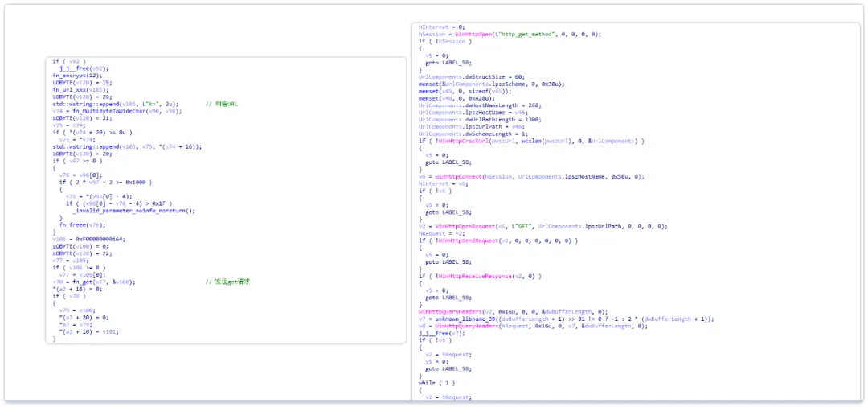Click the while ( 1 ) loop header
Viewport: 868px width, 407px height.
pos(436,383)
